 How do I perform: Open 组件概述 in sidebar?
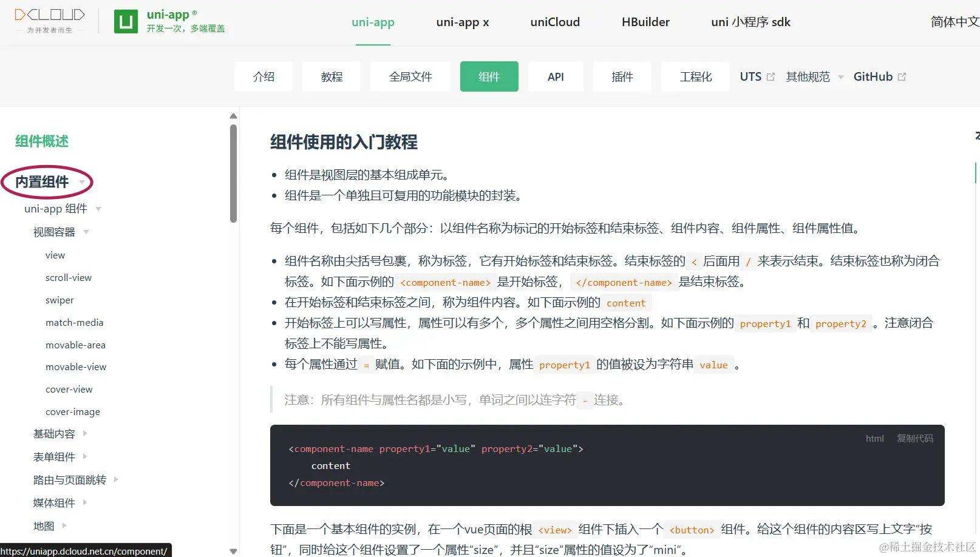coord(42,141)
